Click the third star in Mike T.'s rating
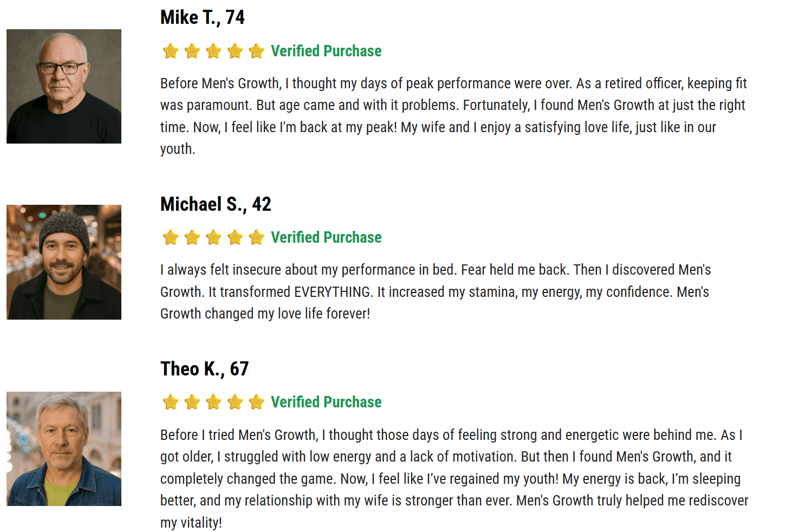 (x=213, y=51)
